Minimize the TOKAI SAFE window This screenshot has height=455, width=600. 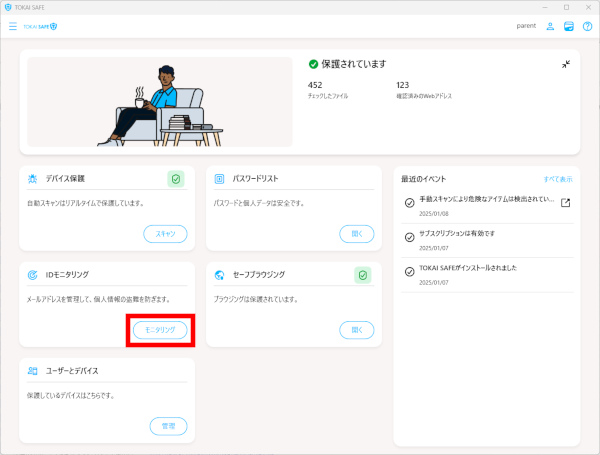pos(545,7)
